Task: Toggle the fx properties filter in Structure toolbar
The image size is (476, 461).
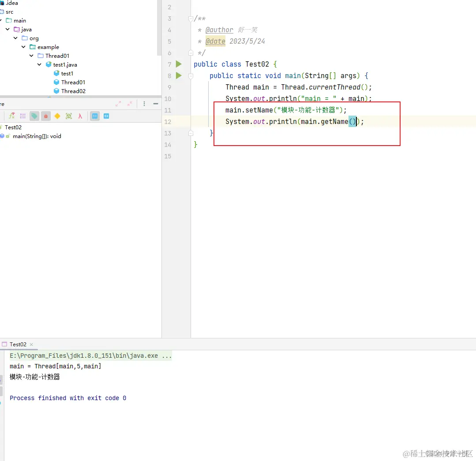Action: point(11,116)
